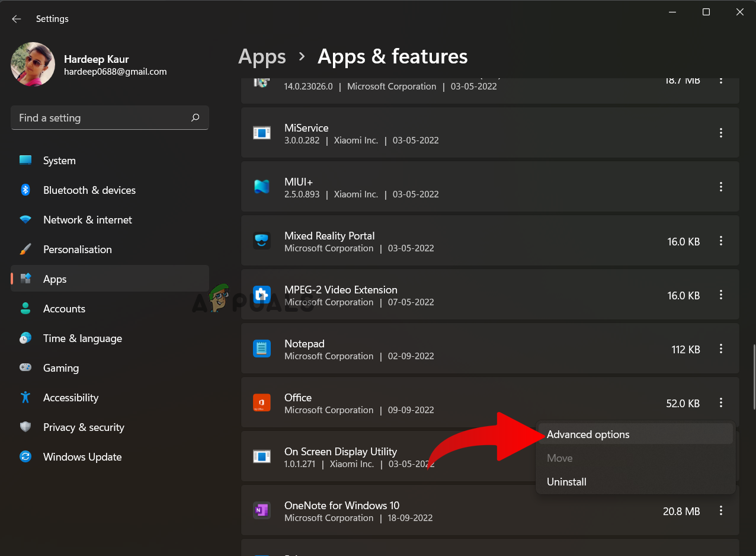Click the apps list vertical scrollbar
This screenshot has width=756, height=556.
754,376
